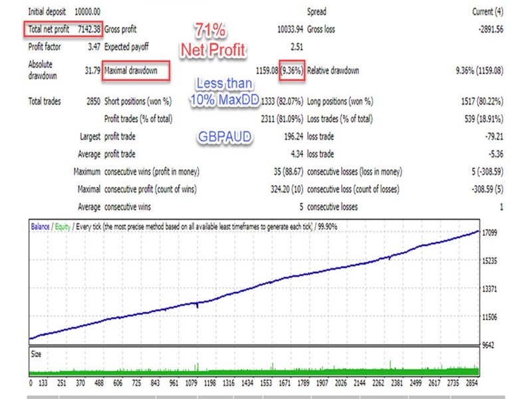Click the Size label in volume chart

[x=36, y=354]
